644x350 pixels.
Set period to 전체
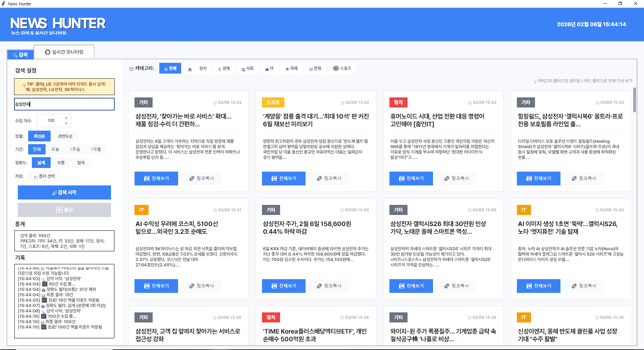coord(37,149)
